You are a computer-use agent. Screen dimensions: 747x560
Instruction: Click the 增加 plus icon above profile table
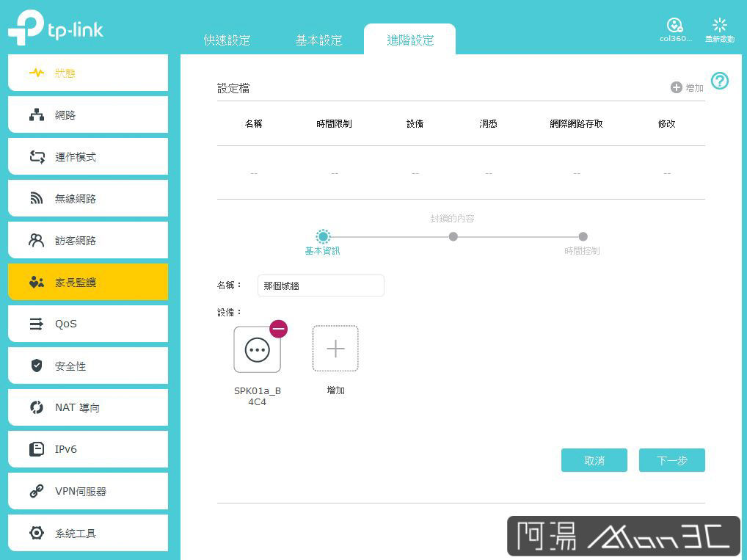pyautogui.click(x=676, y=87)
